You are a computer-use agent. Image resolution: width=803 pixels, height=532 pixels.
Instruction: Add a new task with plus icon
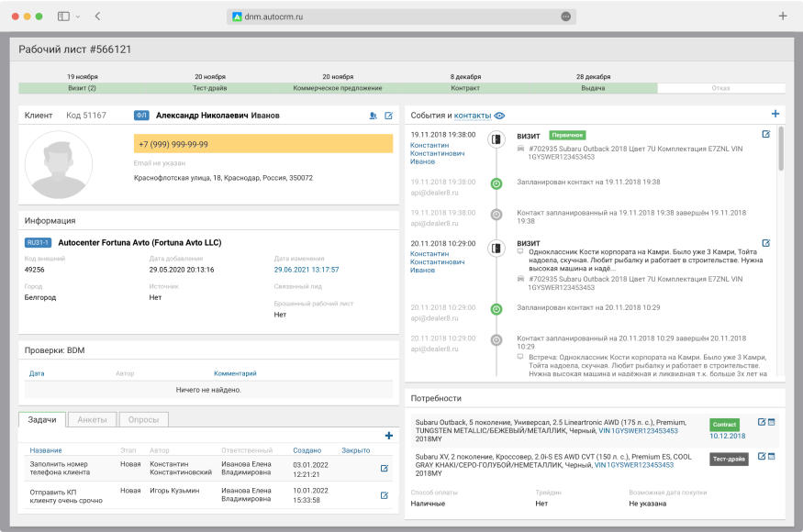(388, 436)
